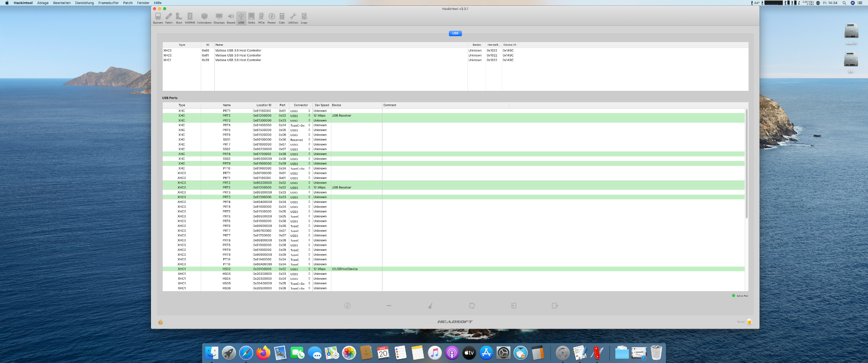The width and height of the screenshot is (868, 363).
Task: Open Firefox from the Dock
Action: click(263, 353)
